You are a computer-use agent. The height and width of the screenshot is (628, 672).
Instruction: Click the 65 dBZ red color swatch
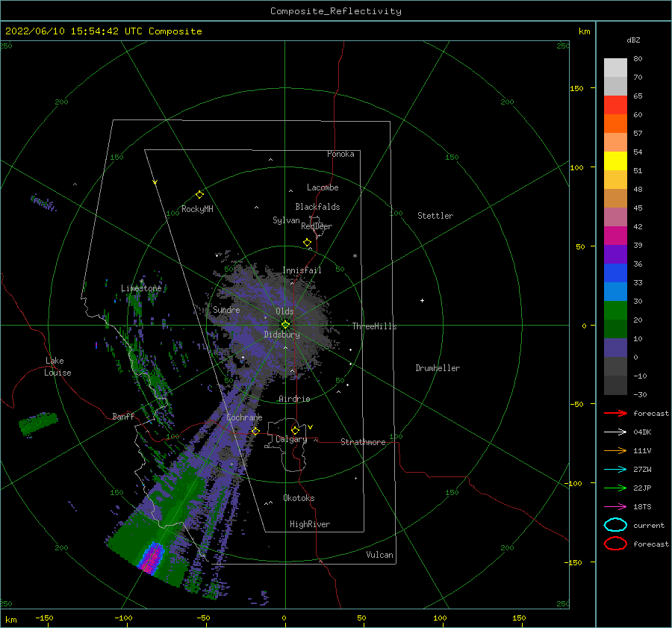tap(615, 105)
